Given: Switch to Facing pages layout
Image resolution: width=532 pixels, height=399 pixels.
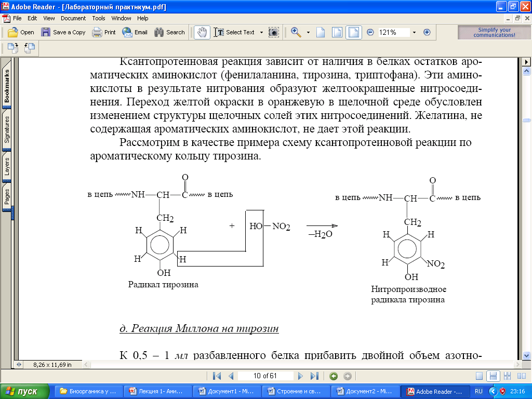Looking at the screenshot, I should 522,376.
